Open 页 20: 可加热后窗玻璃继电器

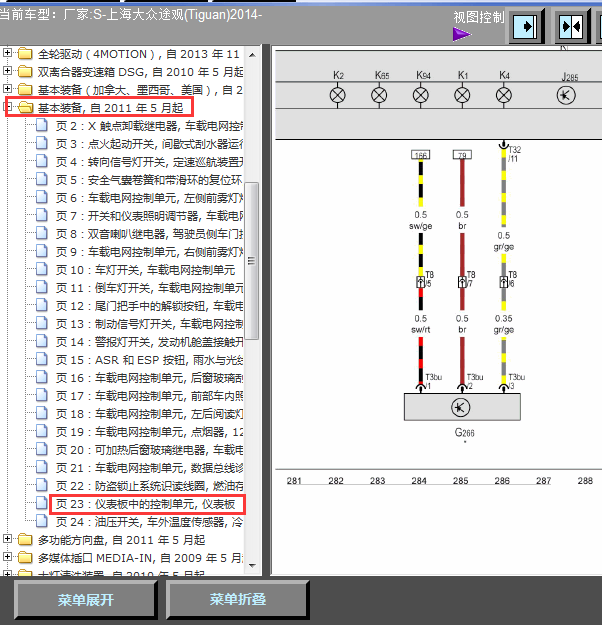point(150,450)
